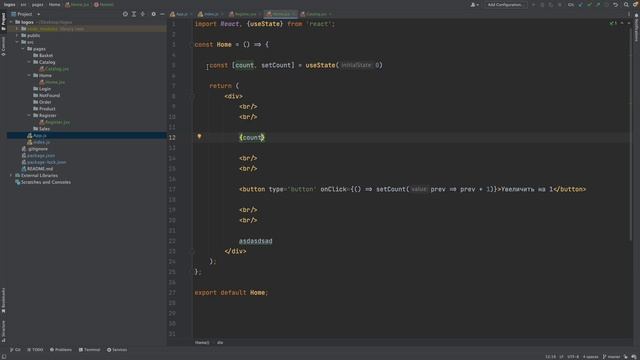Open the Services tool window
This screenshot has width=640, height=360.
pyautogui.click(x=117, y=350)
